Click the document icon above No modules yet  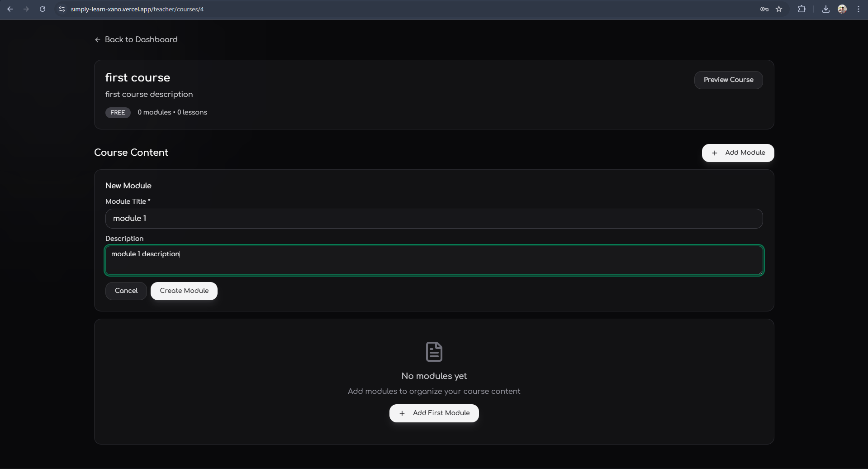tap(434, 352)
